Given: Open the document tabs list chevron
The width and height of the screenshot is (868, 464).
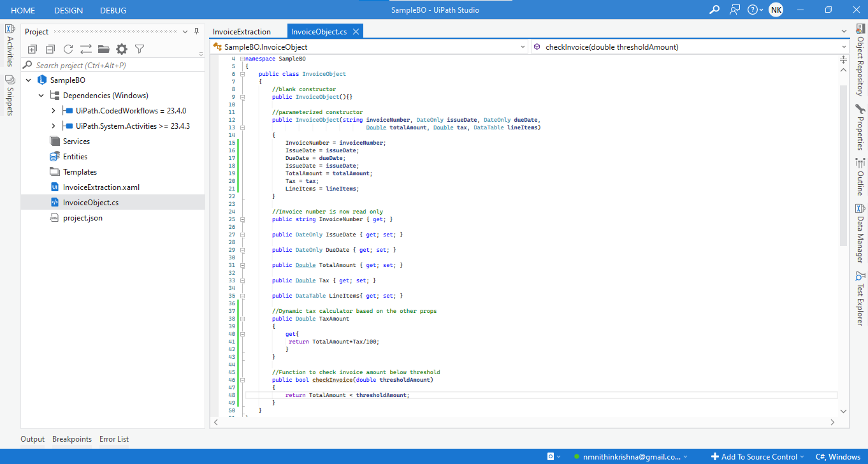Looking at the screenshot, I should click(x=843, y=31).
